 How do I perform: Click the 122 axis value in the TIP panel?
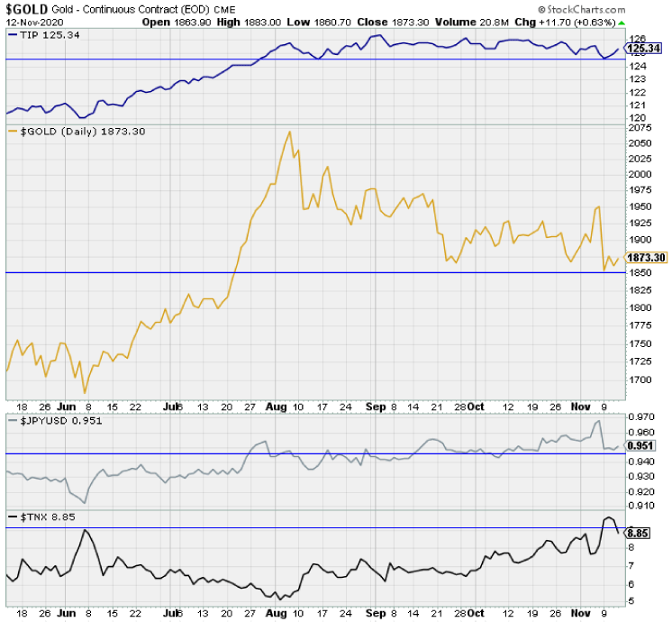(637, 92)
